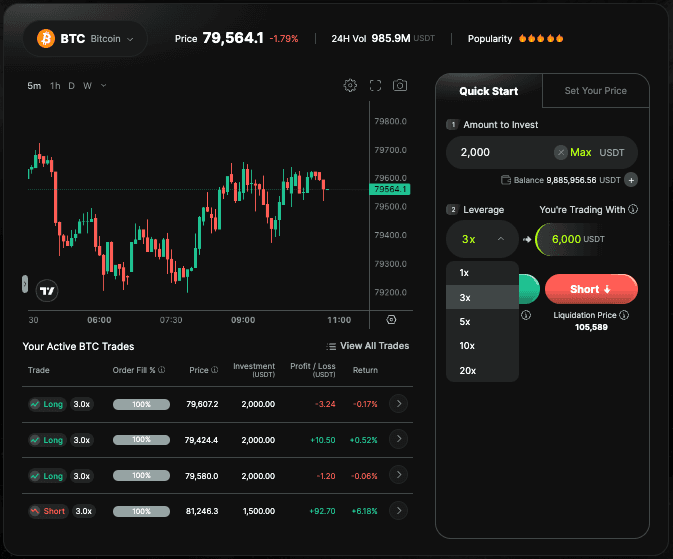This screenshot has width=673, height=559.
Task: Click return value -0.06%
Action: 364,476
